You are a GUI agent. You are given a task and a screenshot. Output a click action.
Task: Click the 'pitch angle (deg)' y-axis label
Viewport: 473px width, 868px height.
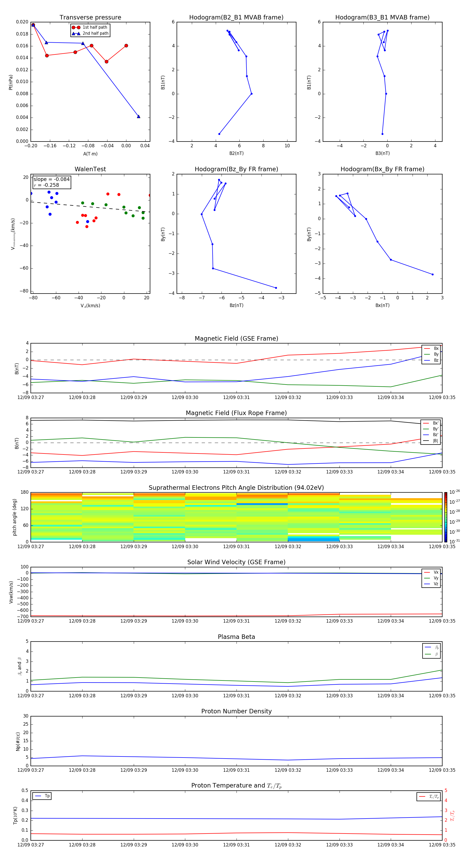pos(14,517)
